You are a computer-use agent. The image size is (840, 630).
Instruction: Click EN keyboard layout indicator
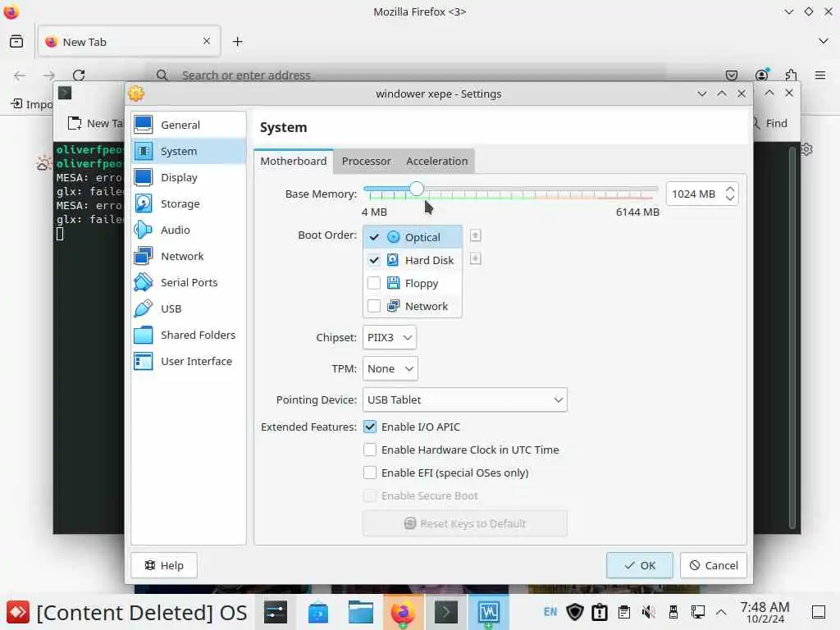550,612
